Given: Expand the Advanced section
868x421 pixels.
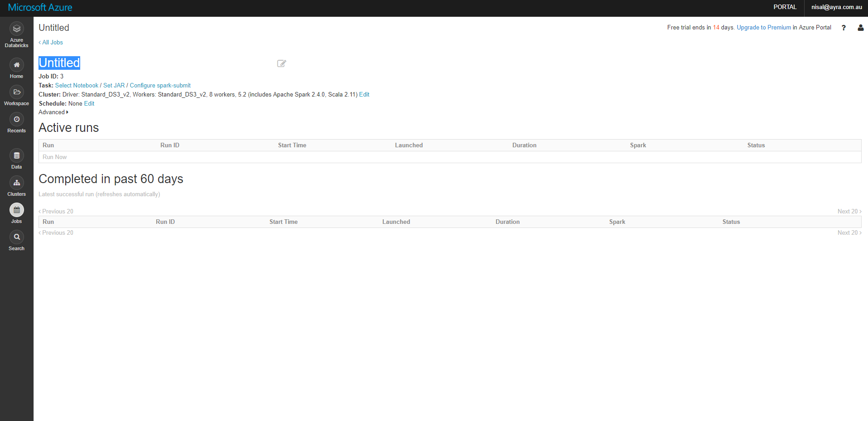Looking at the screenshot, I should 53,112.
